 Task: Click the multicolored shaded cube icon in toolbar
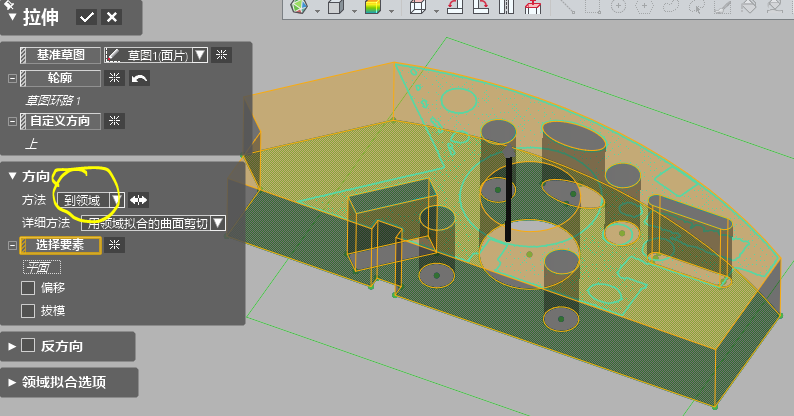point(372,8)
